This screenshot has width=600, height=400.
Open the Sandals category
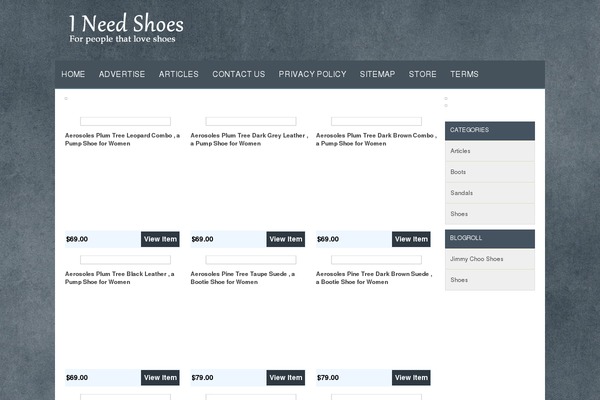coord(490,193)
